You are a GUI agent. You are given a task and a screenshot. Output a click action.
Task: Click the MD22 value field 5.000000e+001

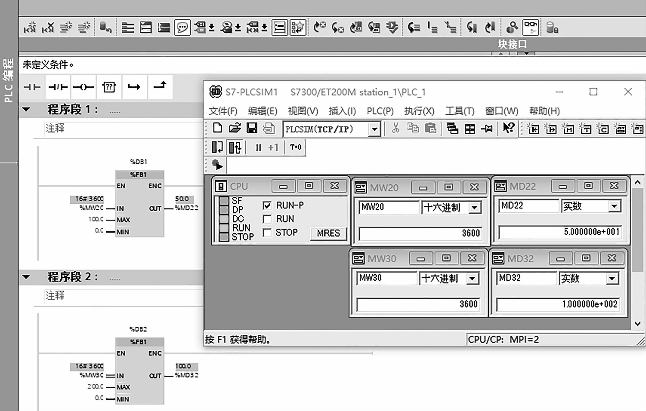pos(560,232)
